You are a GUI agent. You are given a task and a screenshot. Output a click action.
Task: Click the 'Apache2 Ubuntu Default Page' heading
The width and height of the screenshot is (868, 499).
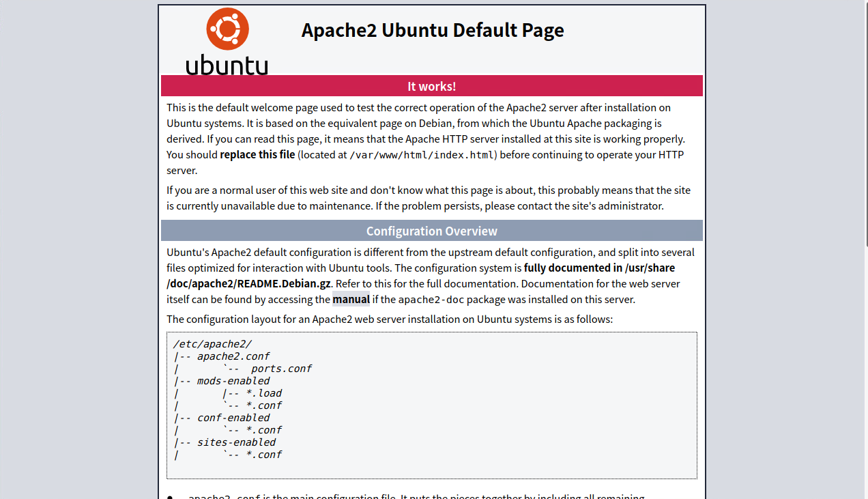pyautogui.click(x=433, y=31)
